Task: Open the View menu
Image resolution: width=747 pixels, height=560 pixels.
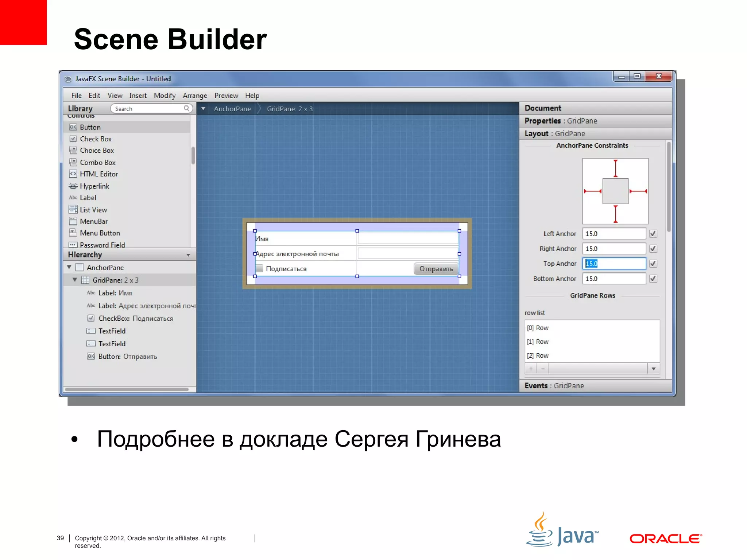Action: [115, 96]
